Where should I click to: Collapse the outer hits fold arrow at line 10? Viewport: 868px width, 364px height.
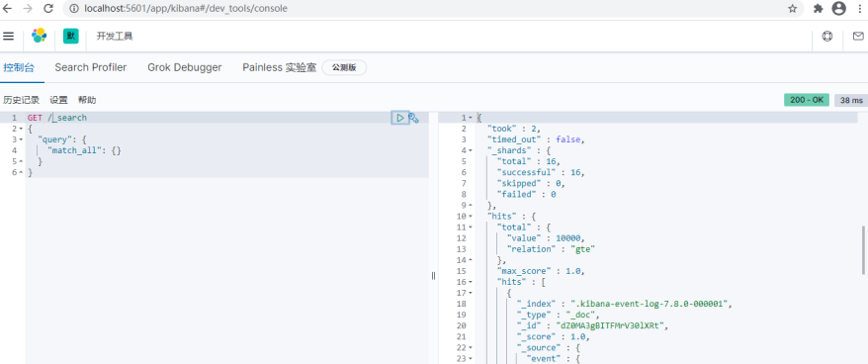click(471, 216)
